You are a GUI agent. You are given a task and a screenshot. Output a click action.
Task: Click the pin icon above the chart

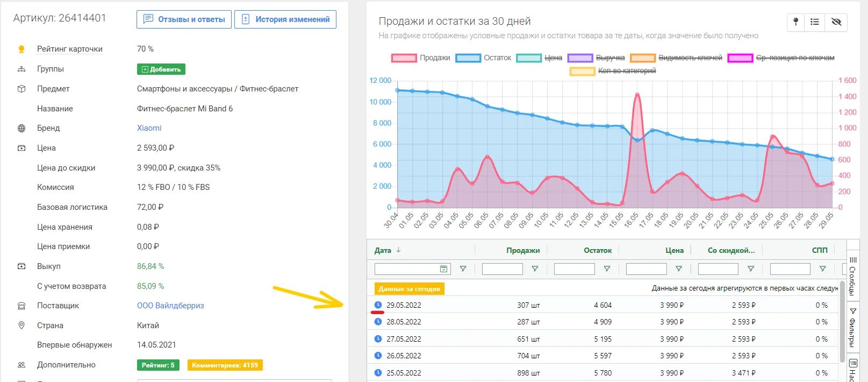click(796, 22)
